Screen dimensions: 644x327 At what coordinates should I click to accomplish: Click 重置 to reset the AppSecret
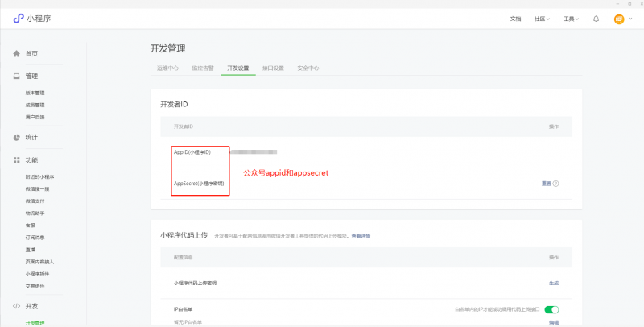pos(546,184)
